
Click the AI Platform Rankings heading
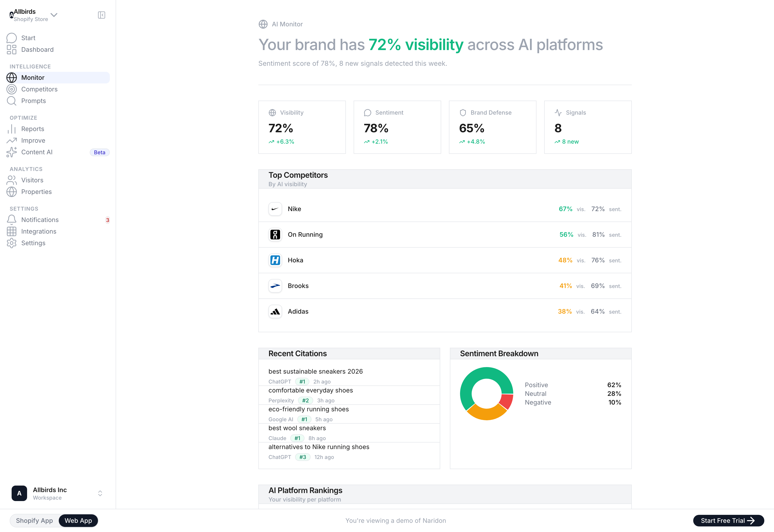pos(305,491)
